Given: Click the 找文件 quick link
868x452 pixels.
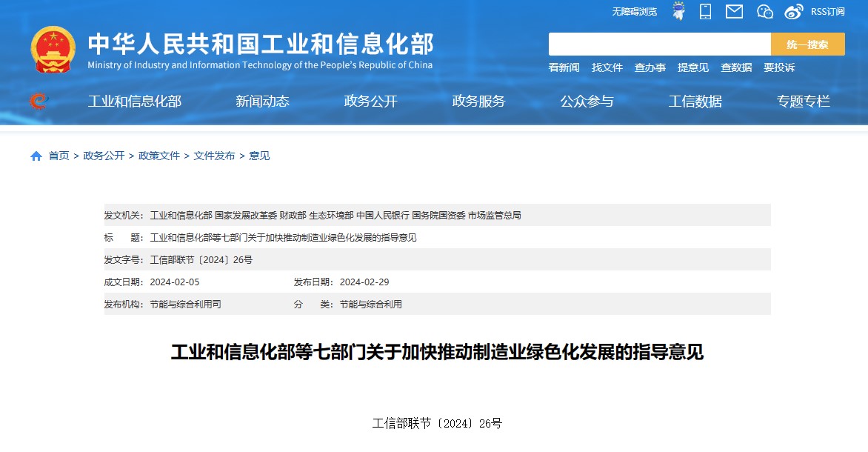Looking at the screenshot, I should pyautogui.click(x=607, y=67).
